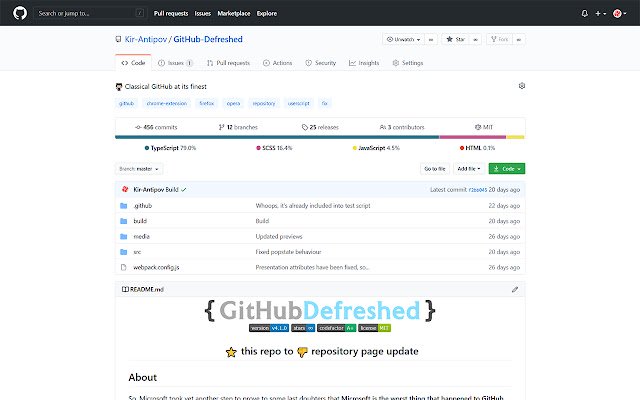Screen dimensions: 640x400
Task: Open the github topic tag
Action: [126, 103]
